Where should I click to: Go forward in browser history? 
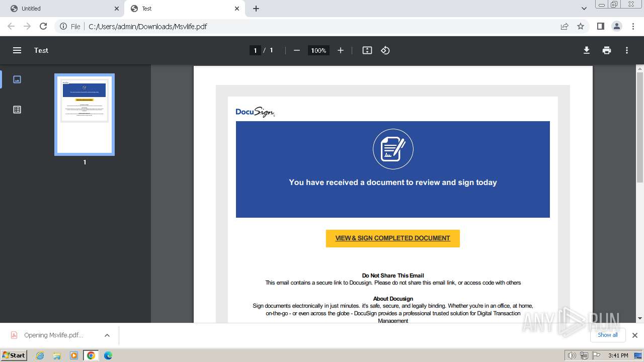(27, 26)
